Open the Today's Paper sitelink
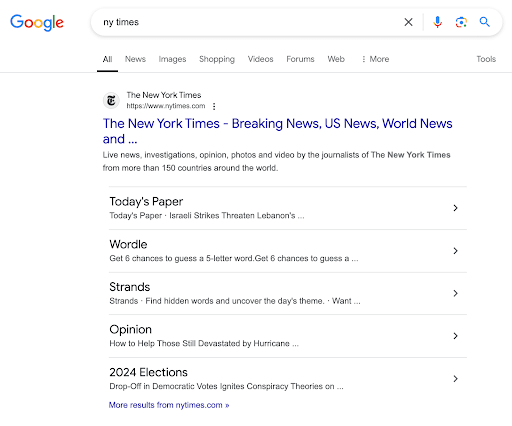The image size is (512, 426). coord(146,202)
